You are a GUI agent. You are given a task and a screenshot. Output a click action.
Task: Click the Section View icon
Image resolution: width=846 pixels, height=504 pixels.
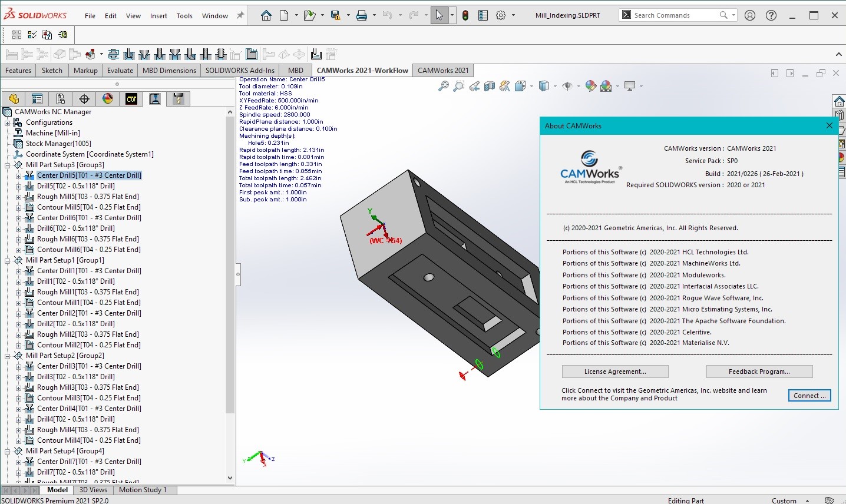[x=490, y=87]
